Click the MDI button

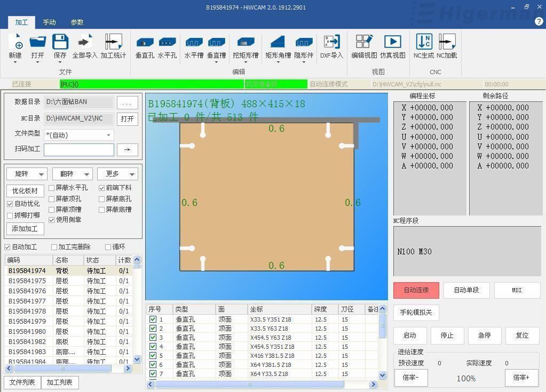pos(517,290)
